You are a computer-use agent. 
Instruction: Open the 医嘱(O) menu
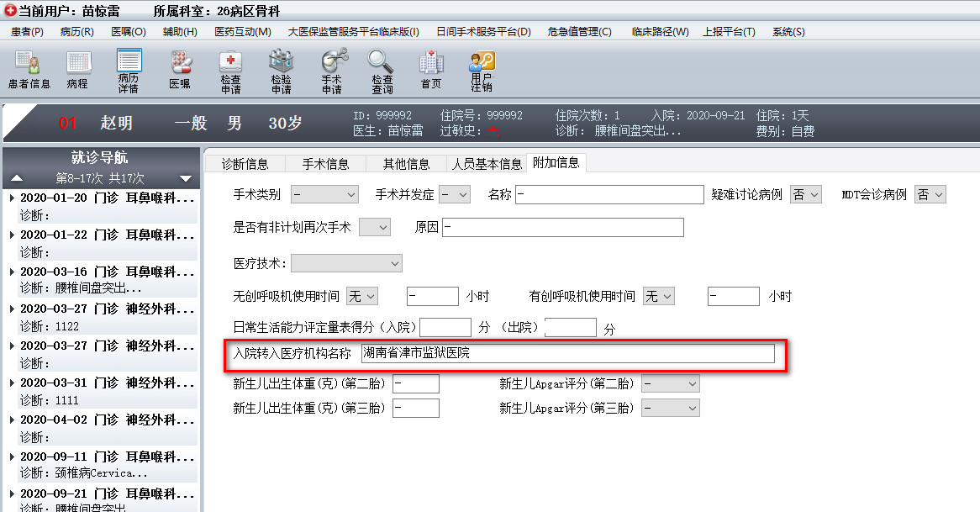point(128,32)
